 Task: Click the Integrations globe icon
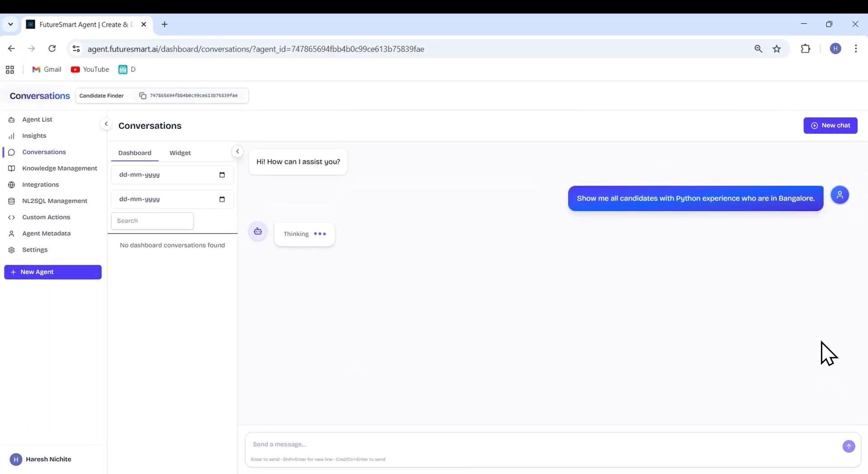[x=12, y=185]
